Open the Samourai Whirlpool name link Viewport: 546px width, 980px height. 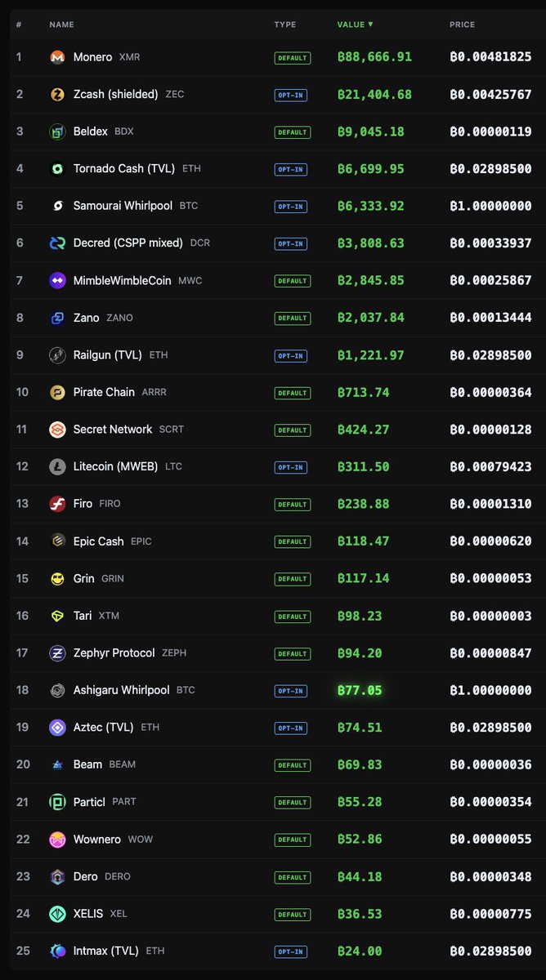point(123,206)
